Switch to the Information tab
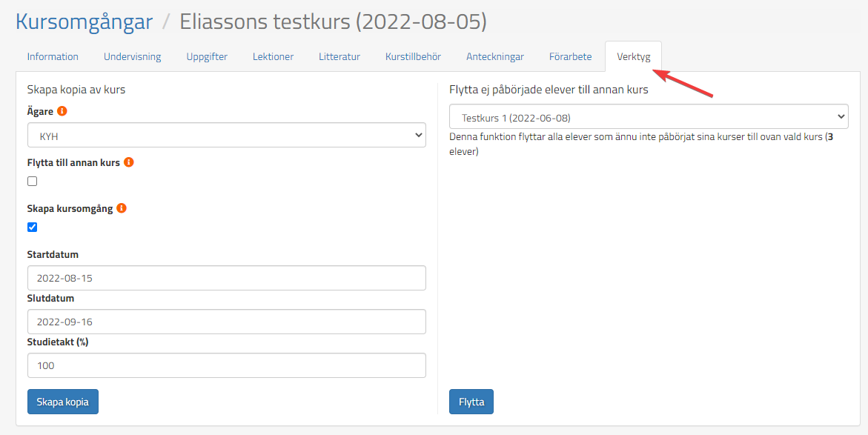 [x=53, y=57]
